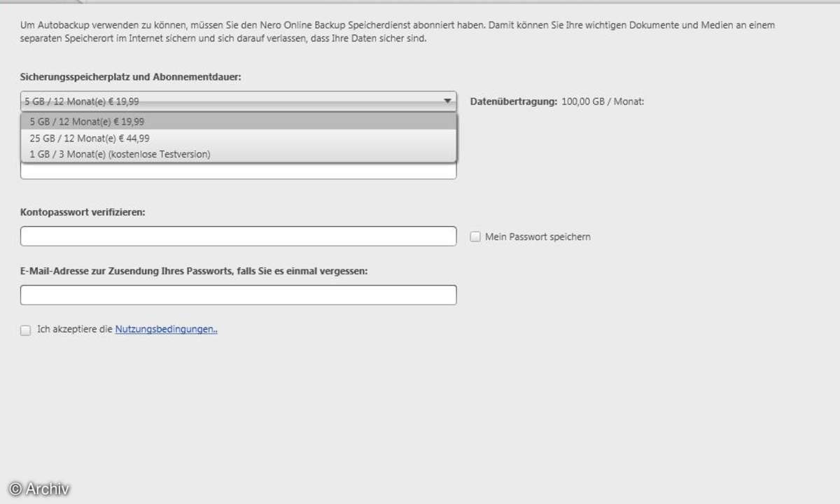Click the E-Mail-Adresse zur Zusendung Ihres Passworts label
The image size is (840, 504).
coord(194,270)
